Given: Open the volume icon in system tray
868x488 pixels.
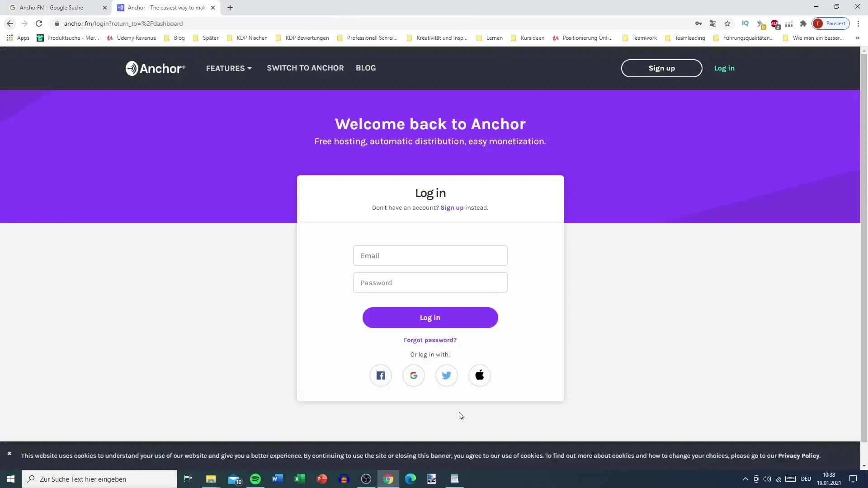Looking at the screenshot, I should [x=767, y=479].
